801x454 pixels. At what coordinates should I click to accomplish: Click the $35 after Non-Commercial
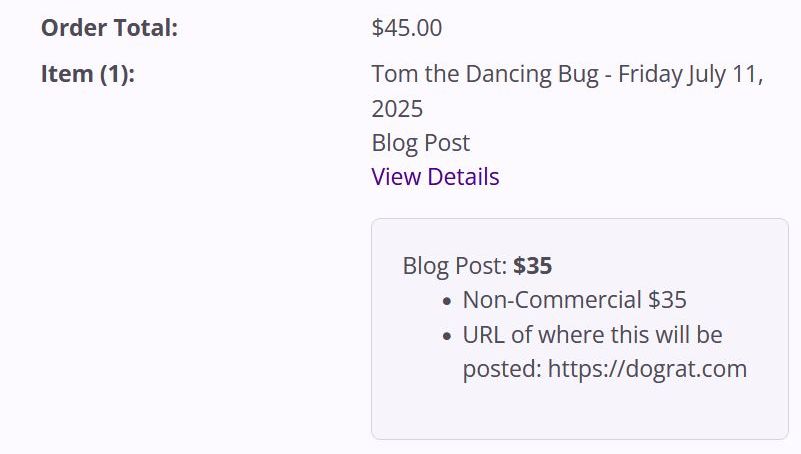(667, 300)
